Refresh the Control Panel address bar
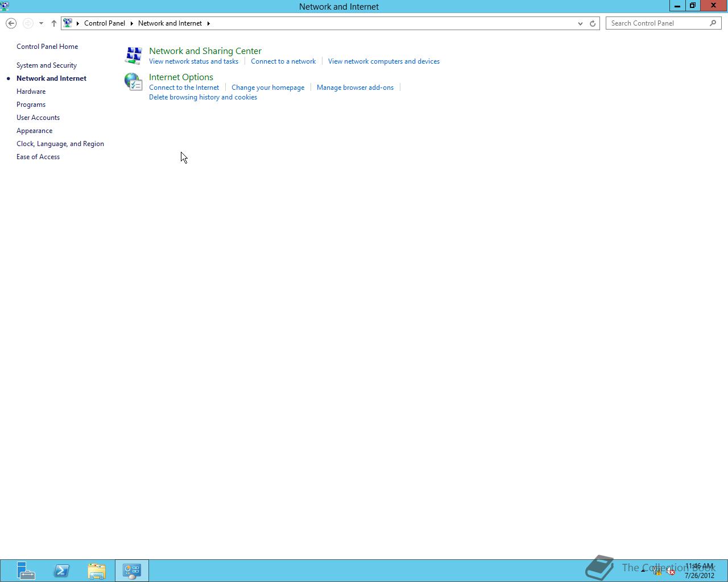 point(593,23)
